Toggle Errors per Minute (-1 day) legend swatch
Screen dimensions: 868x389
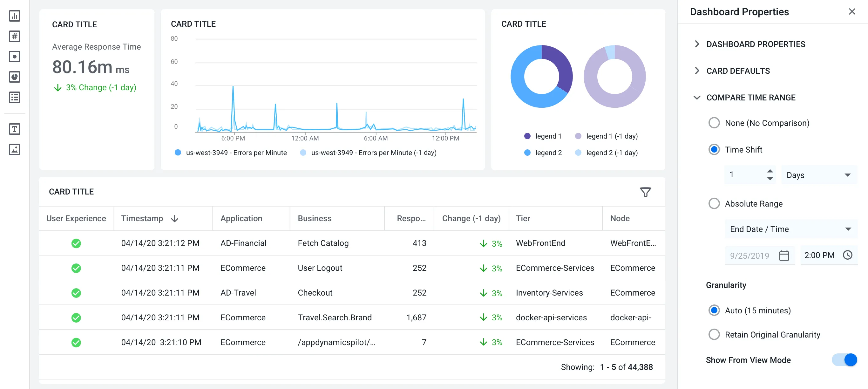(x=303, y=152)
